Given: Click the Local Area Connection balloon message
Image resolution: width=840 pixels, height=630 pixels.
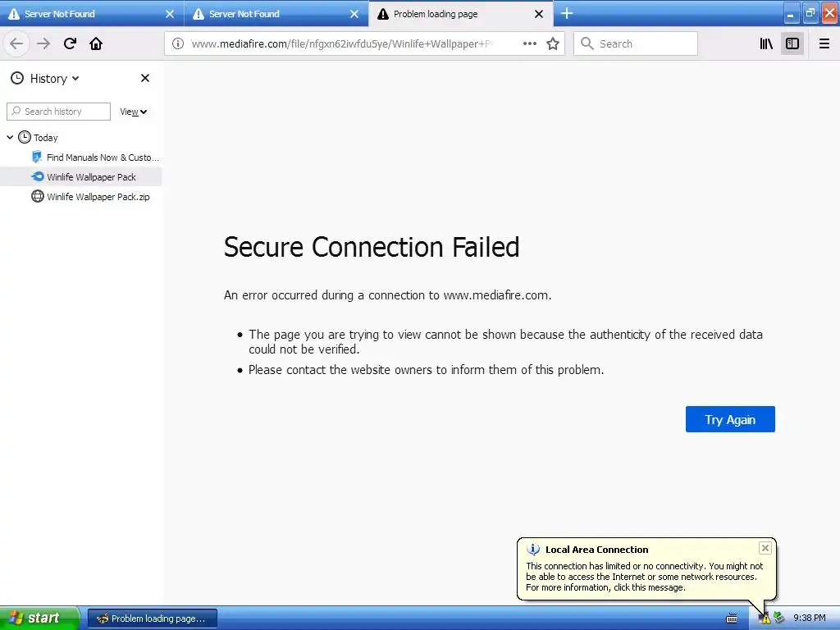Looking at the screenshot, I should click(645, 577).
